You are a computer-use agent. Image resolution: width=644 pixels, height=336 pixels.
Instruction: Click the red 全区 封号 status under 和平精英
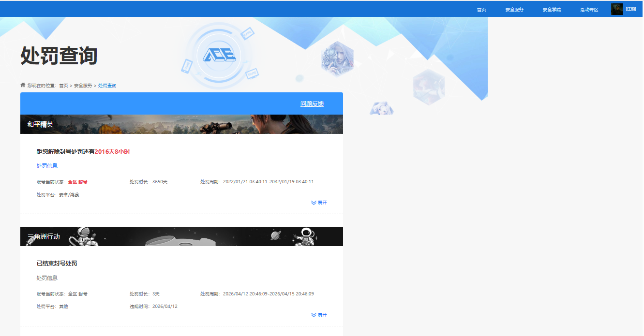point(77,182)
